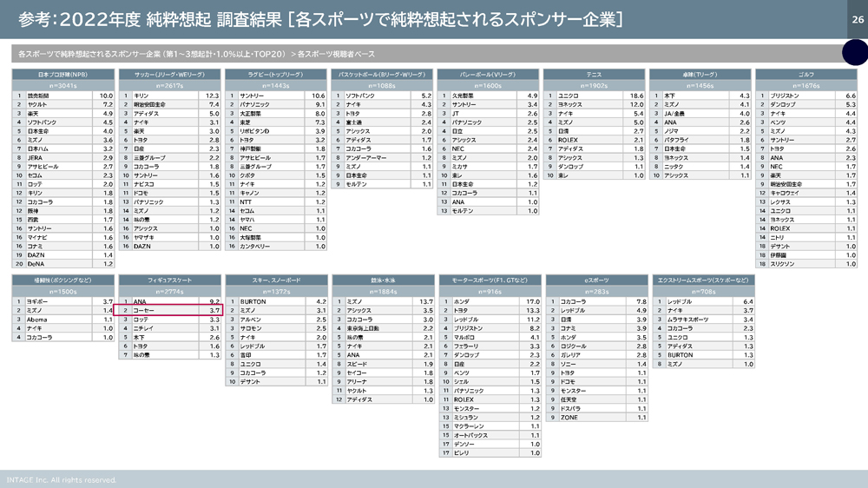Click the サッカー(Jリーグ・WEリーグ) table header
The image size is (868, 488).
pyautogui.click(x=169, y=74)
